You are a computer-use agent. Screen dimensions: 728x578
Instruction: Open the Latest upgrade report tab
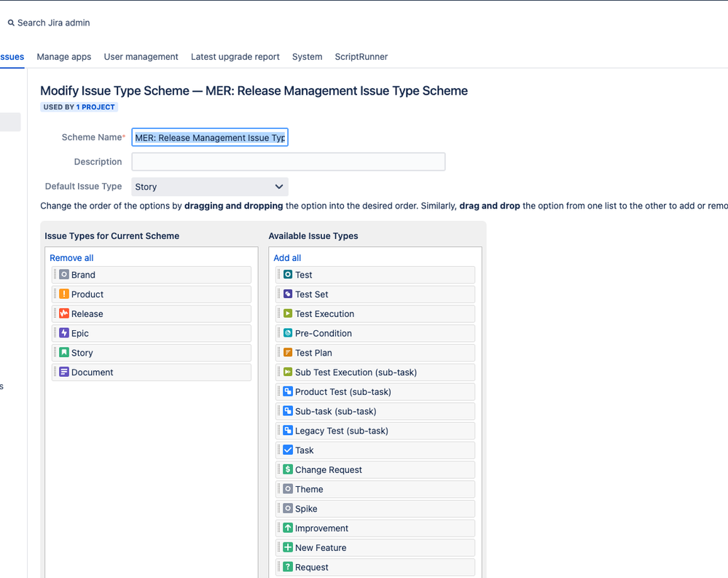(235, 57)
